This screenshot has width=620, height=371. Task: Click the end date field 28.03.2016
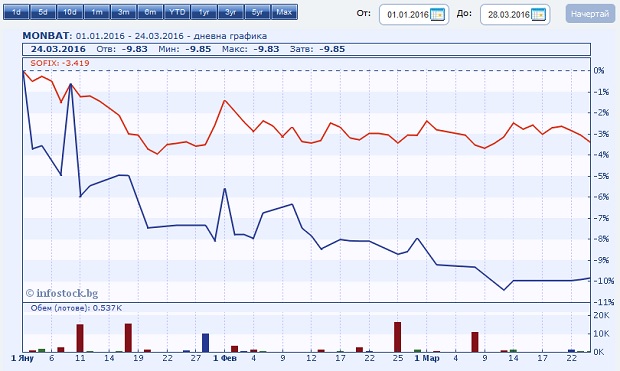(515, 15)
